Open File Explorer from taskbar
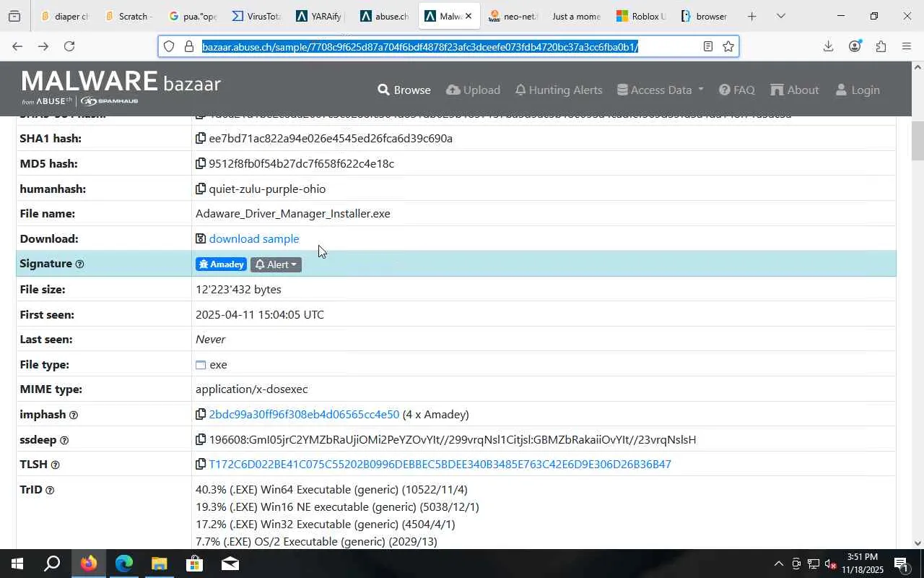The image size is (924, 578). (x=159, y=564)
